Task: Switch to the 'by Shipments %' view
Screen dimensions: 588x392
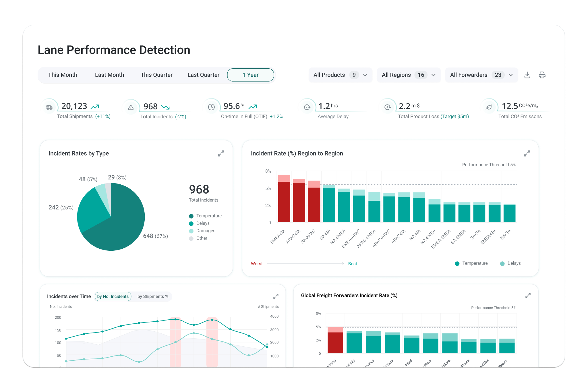Action: [x=153, y=296]
